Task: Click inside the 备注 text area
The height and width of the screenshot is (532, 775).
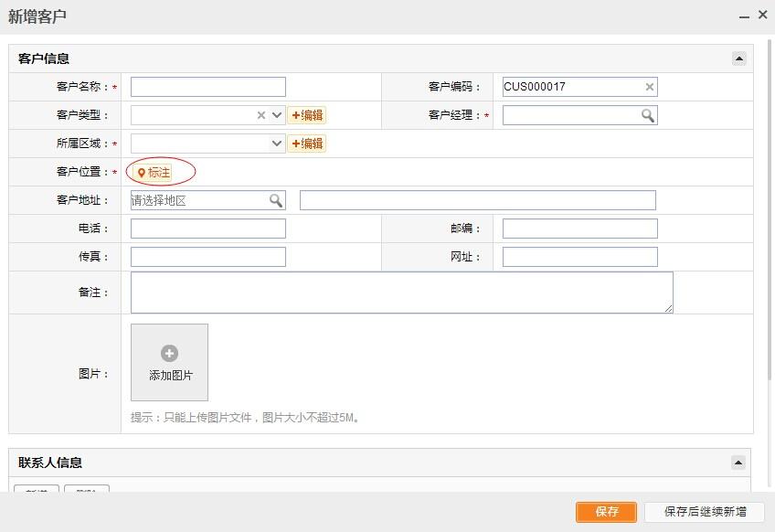Action: (x=401, y=293)
